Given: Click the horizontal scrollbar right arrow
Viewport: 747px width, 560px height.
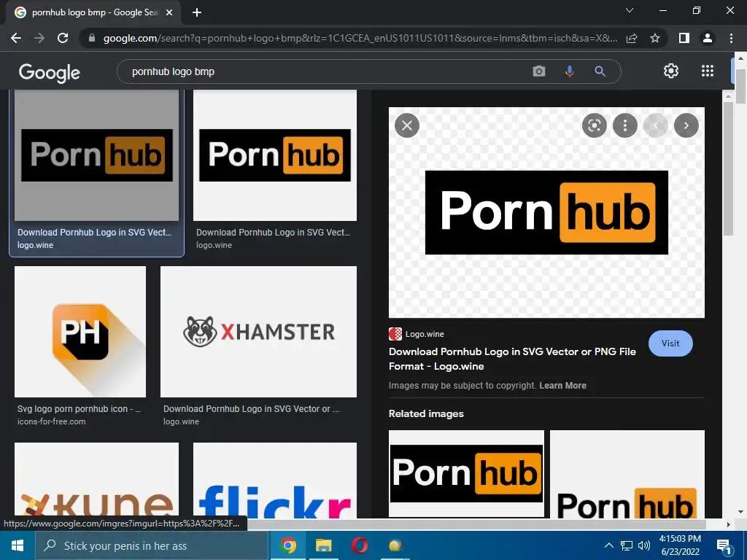Looking at the screenshot, I should click(x=729, y=525).
